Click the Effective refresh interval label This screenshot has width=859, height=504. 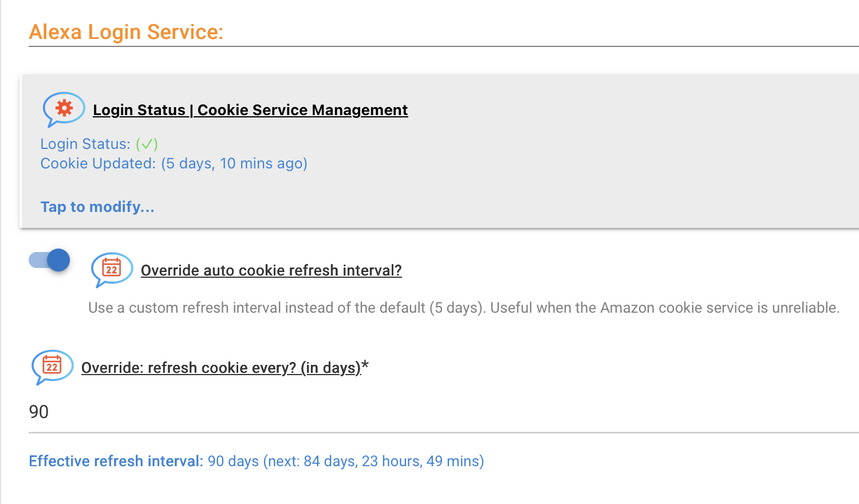click(116, 461)
